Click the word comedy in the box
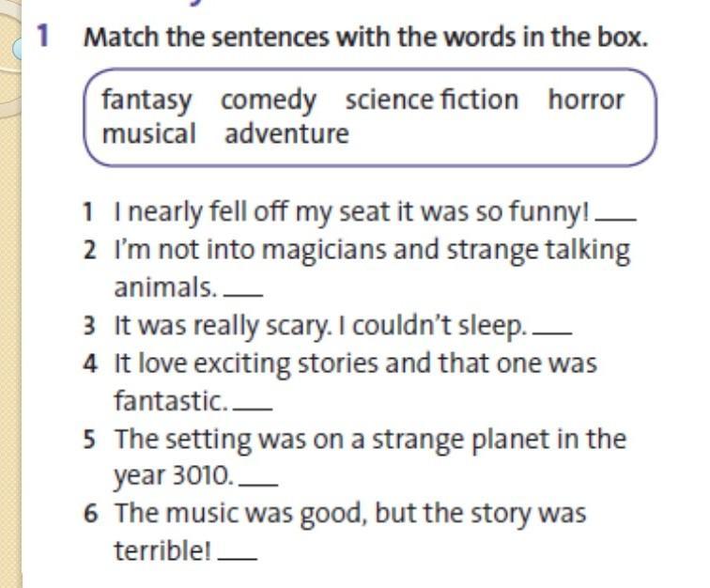710x588 pixels. tap(269, 101)
